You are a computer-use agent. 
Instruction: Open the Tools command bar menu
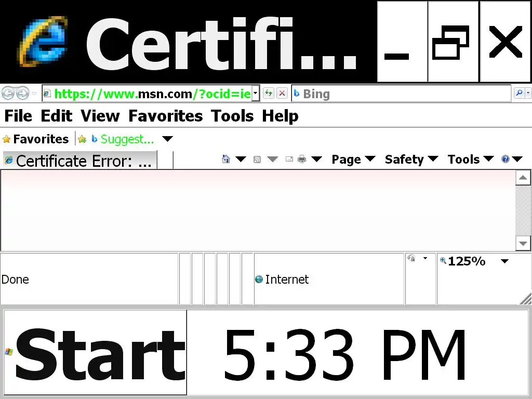coord(471,159)
